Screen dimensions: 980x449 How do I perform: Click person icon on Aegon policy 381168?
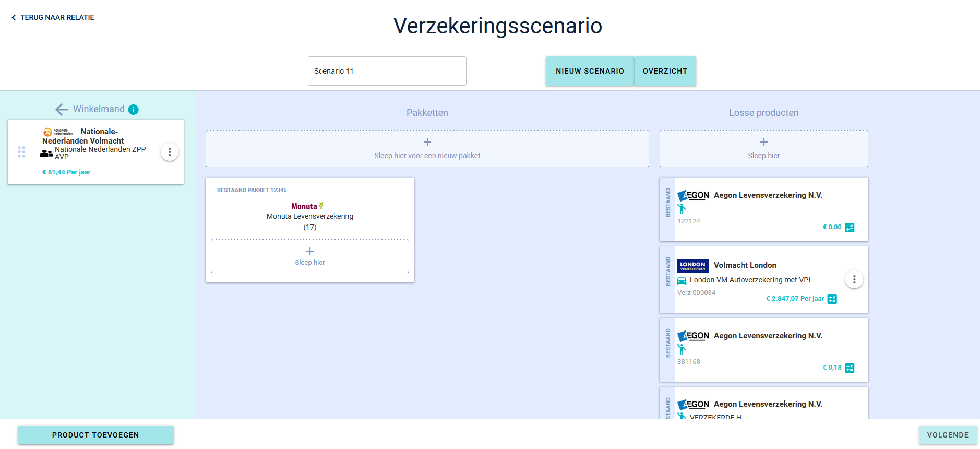682,349
